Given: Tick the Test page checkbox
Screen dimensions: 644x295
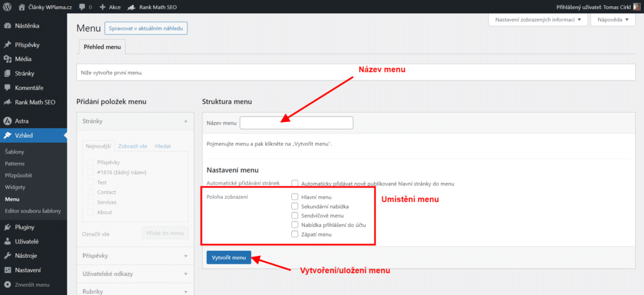Looking at the screenshot, I should (91, 182).
